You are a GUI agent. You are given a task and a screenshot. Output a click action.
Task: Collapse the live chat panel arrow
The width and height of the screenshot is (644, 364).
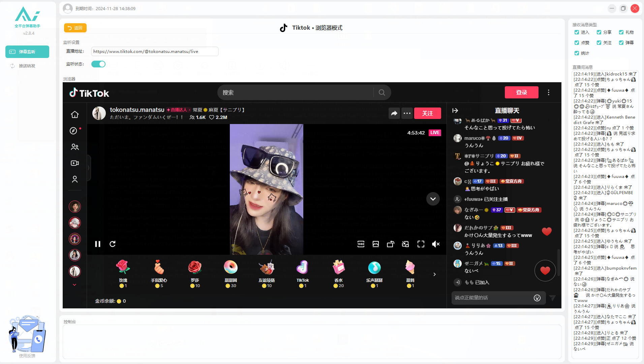point(455,111)
